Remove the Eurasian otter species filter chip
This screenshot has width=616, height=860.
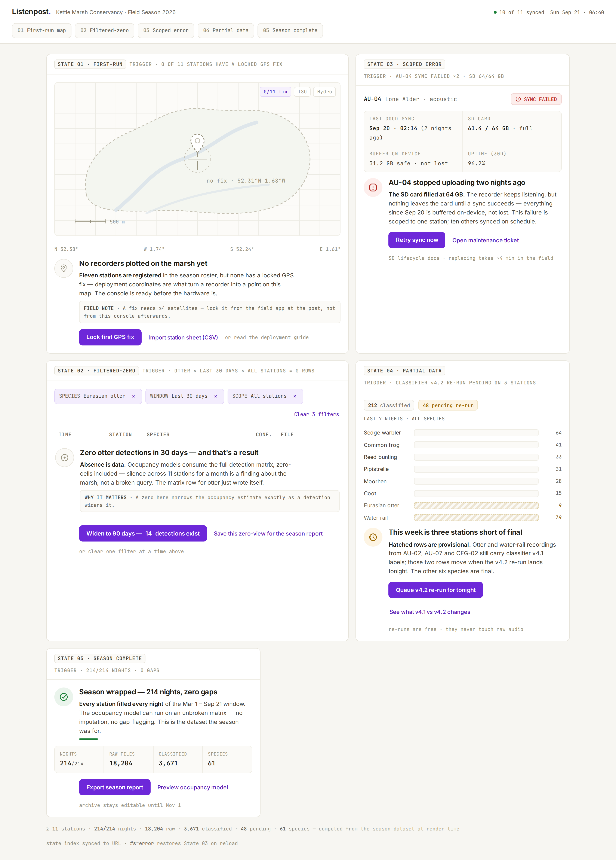(133, 396)
